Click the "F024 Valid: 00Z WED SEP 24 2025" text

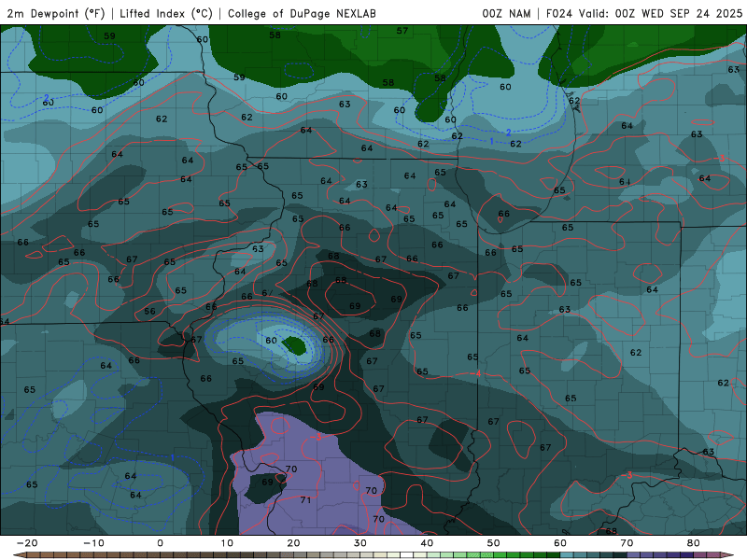point(644,13)
